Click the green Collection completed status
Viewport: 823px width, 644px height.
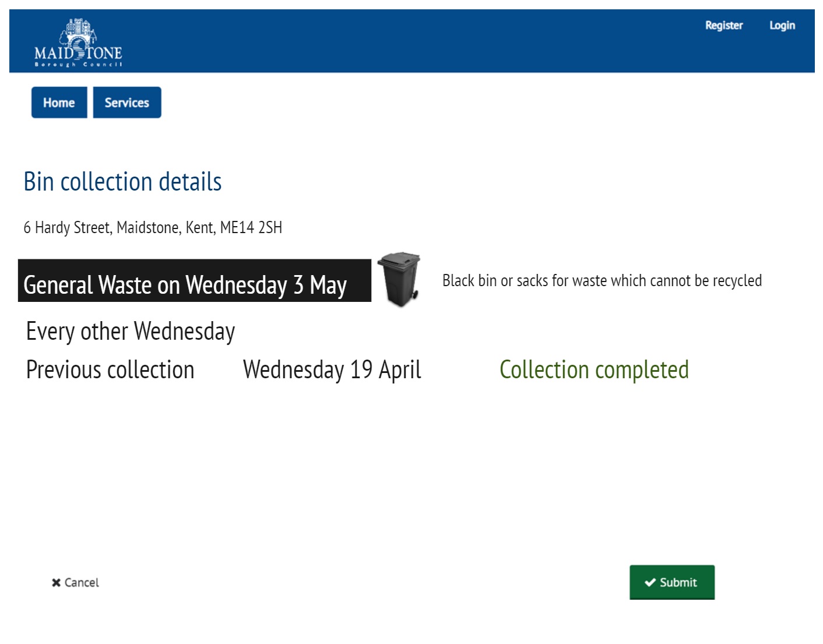tap(594, 369)
